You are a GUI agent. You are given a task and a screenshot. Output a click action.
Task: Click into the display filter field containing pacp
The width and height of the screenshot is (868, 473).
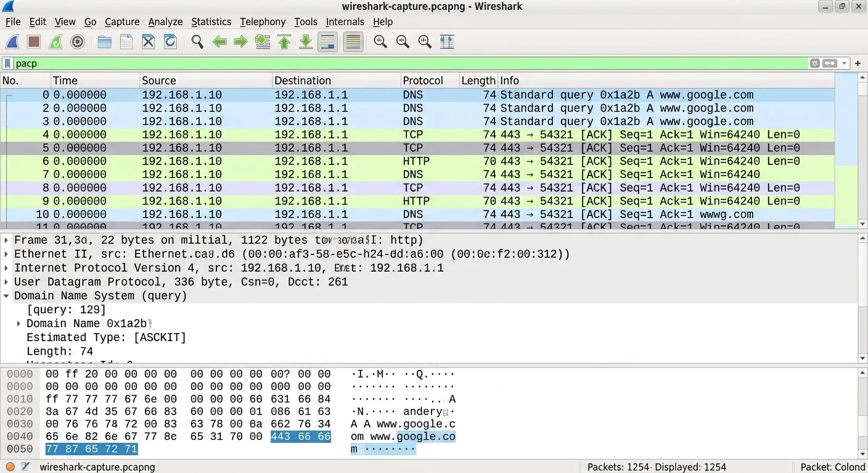pos(410,63)
